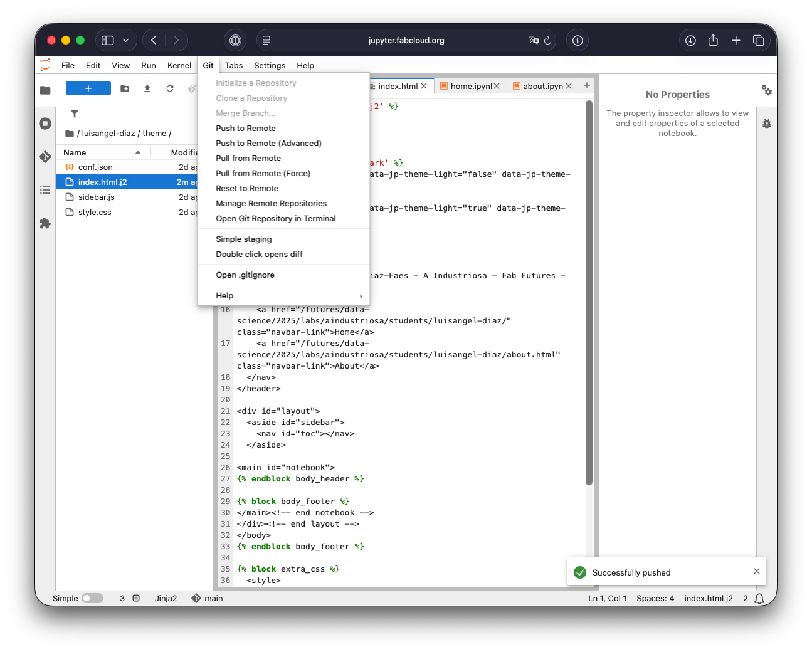The height and width of the screenshot is (652, 812).
Task: Upload files using the upload icon
Action: click(147, 89)
